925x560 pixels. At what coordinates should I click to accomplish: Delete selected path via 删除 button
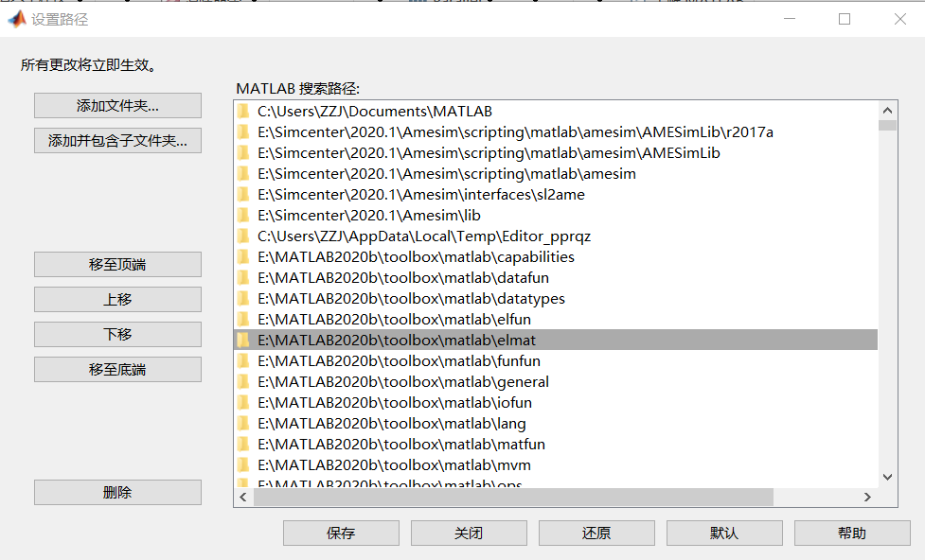pyautogui.click(x=116, y=492)
